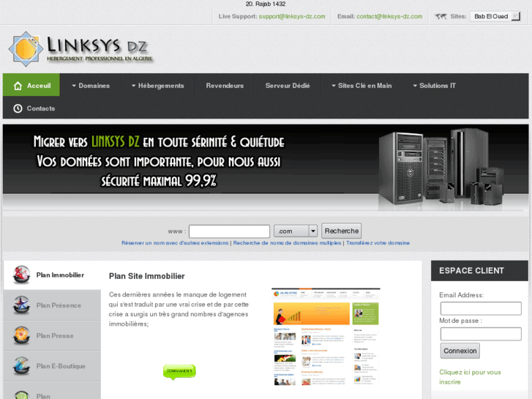Select the Plan Immobilier tab
The height and width of the screenshot is (399, 532).
pos(52,275)
